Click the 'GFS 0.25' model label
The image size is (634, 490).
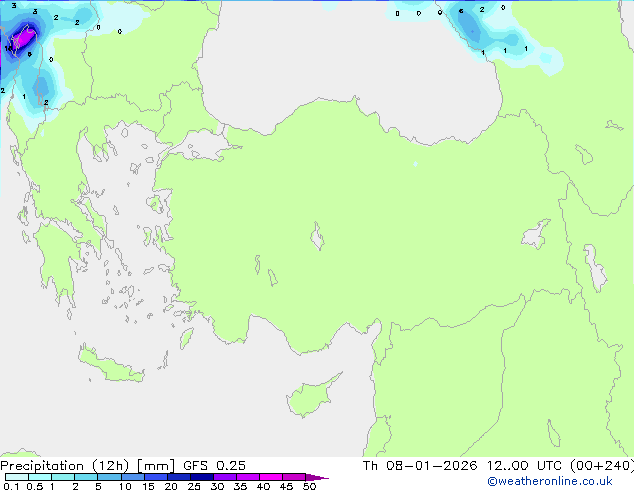coord(214,466)
